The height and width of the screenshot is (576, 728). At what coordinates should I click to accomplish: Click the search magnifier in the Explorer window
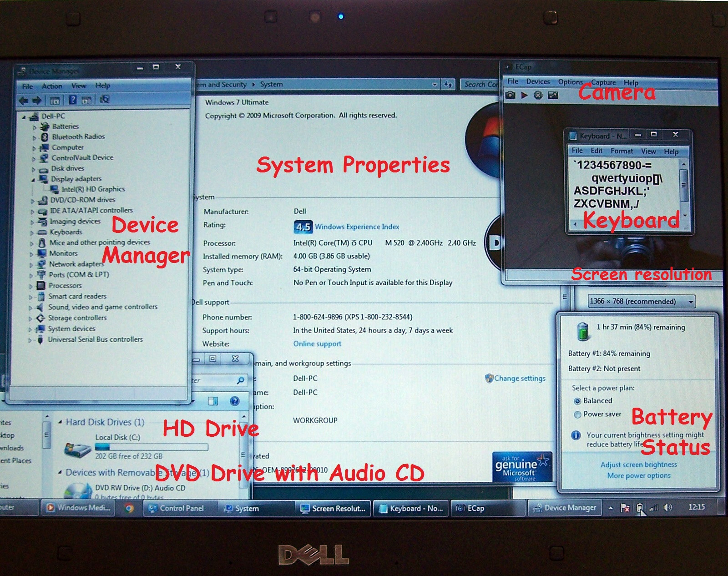pos(240,380)
